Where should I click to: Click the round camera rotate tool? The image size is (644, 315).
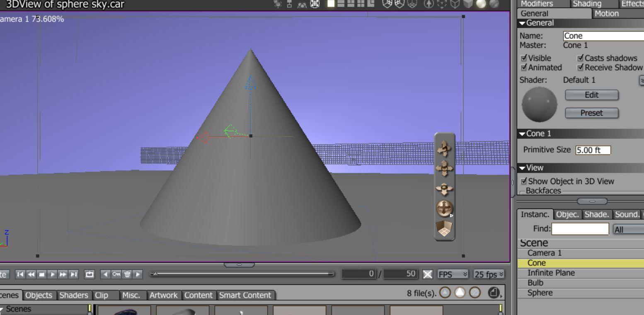(445, 208)
